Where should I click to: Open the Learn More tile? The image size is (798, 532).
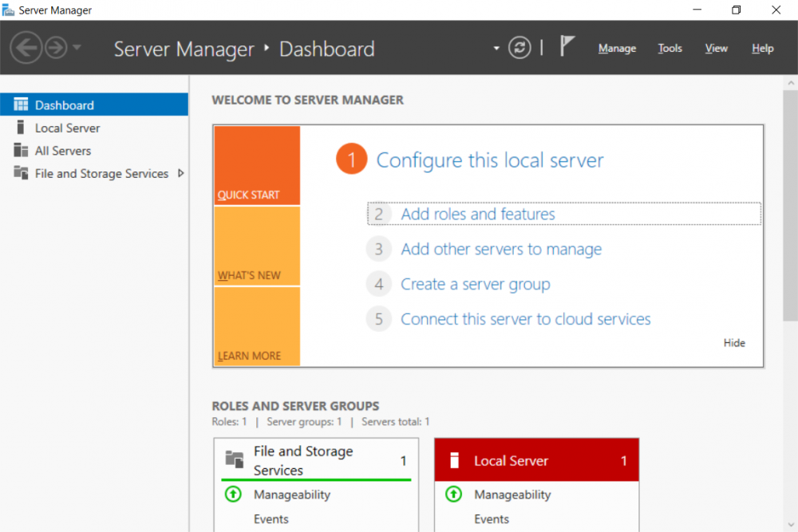(x=257, y=326)
